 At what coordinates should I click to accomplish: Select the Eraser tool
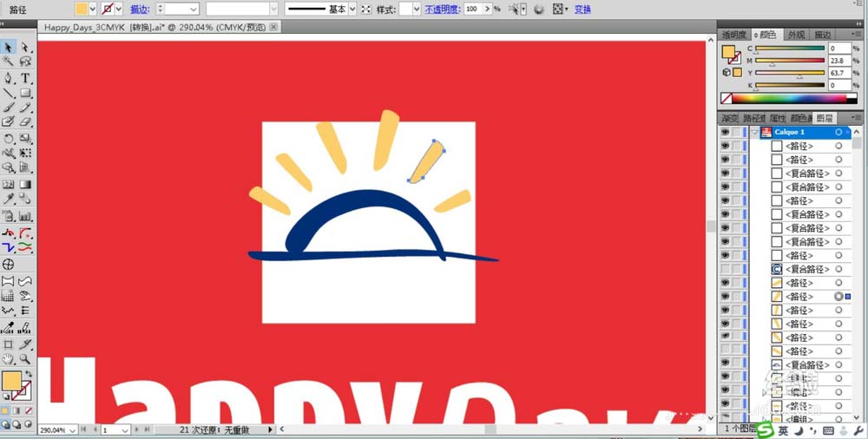pos(25,121)
